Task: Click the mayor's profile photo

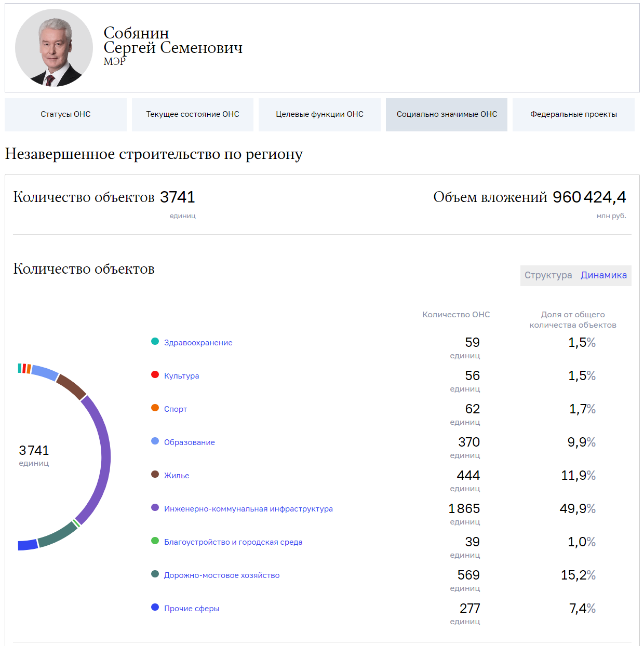Action: tap(53, 48)
